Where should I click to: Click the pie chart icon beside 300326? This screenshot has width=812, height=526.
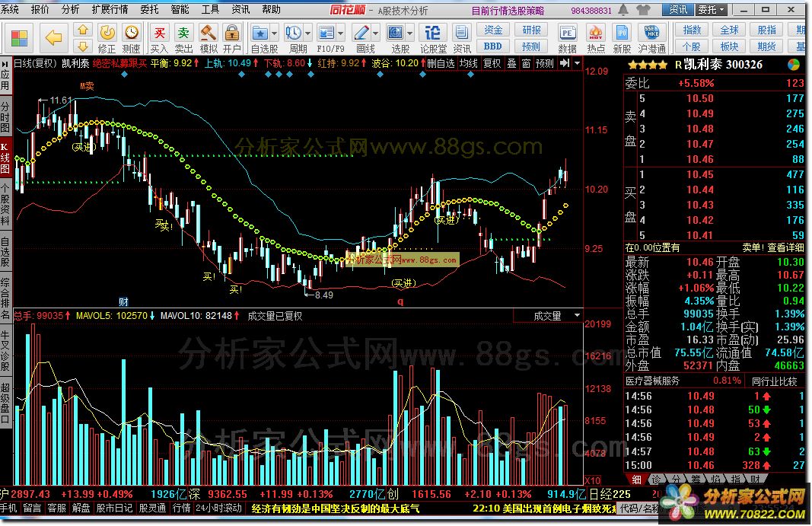click(794, 65)
